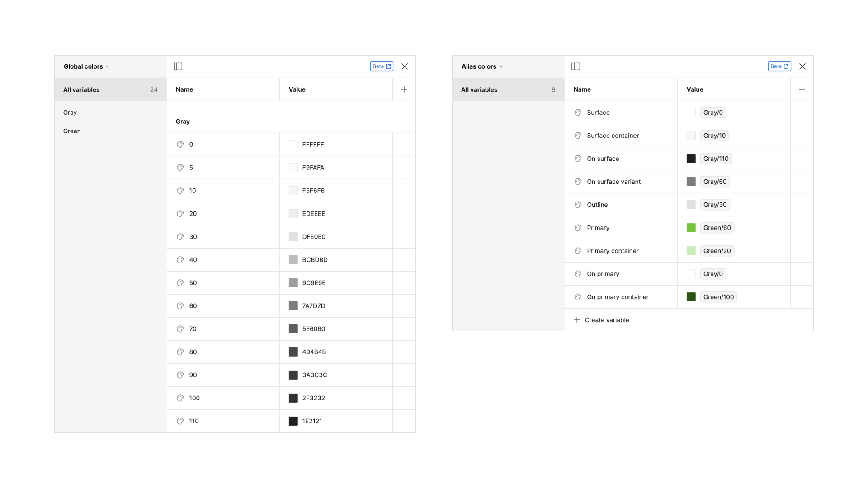
Task: Click plus icon beside Global colors Value column
Action: (404, 89)
